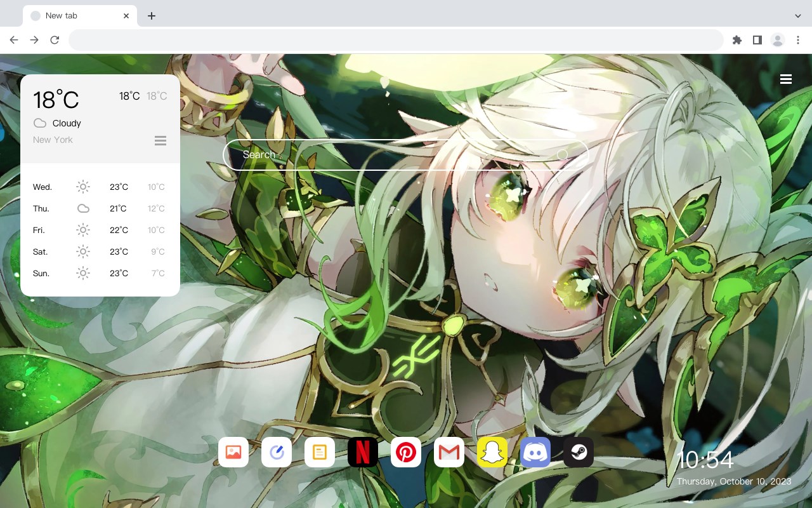Viewport: 812px width, 508px height.
Task: Go forward to the next page
Action: 34,40
